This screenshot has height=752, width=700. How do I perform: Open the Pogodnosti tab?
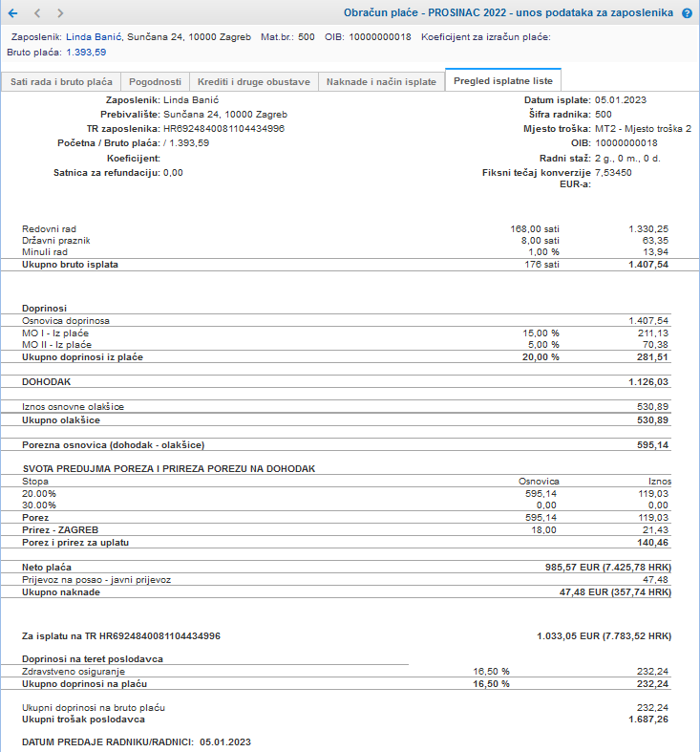pos(155,82)
